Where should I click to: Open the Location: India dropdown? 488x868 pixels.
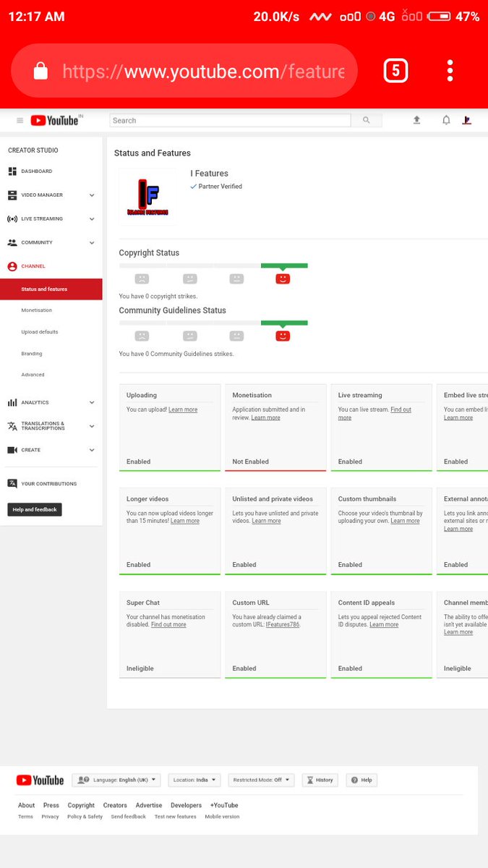[194, 780]
